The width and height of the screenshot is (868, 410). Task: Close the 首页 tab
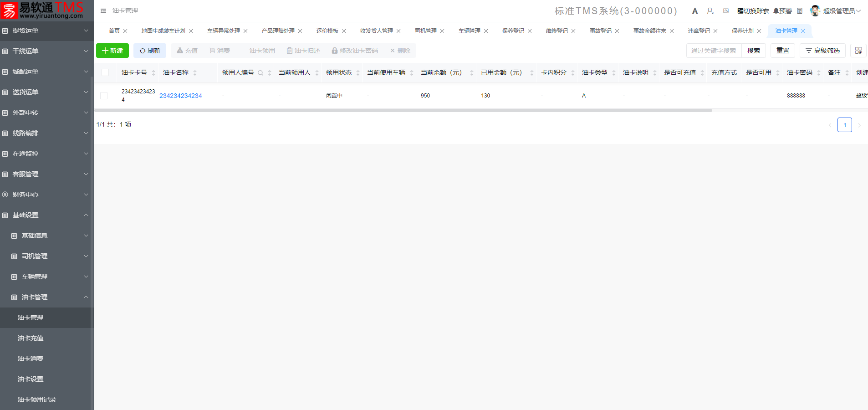point(125,31)
